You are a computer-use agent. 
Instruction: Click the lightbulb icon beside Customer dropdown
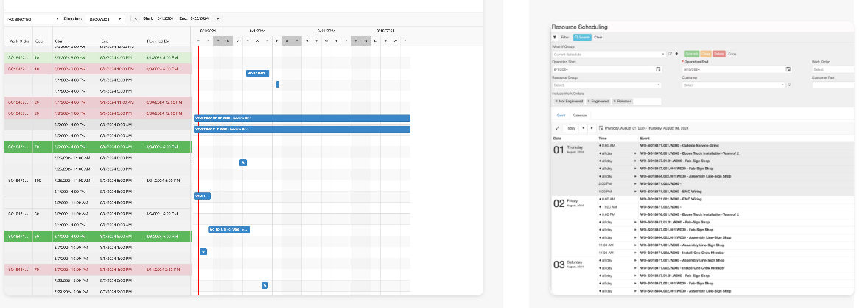pos(789,85)
